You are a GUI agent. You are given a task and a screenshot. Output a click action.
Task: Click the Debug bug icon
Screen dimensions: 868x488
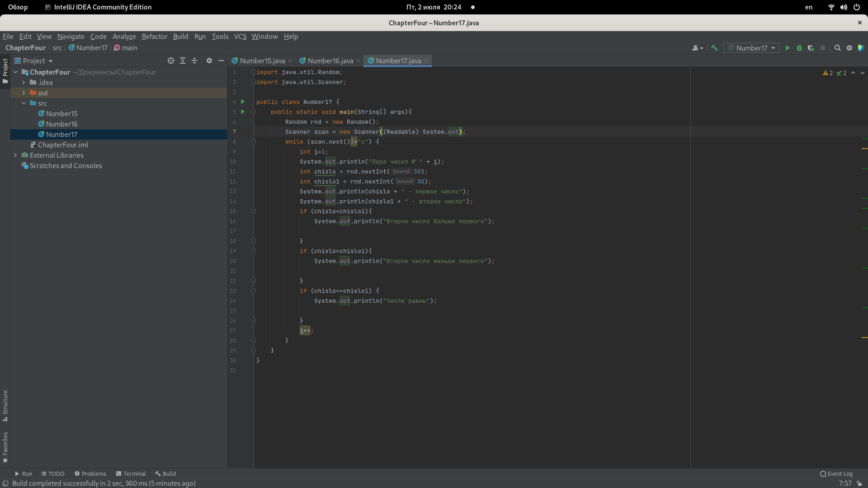pos(799,48)
